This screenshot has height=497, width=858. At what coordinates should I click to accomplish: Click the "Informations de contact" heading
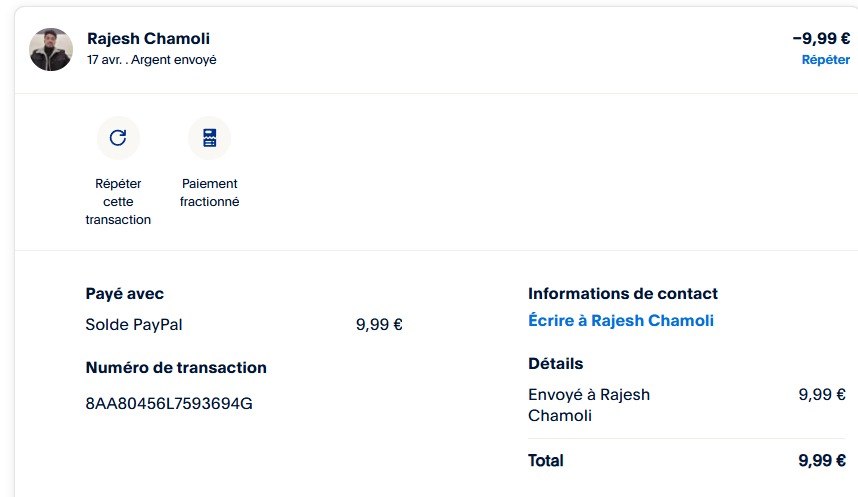(x=622, y=294)
